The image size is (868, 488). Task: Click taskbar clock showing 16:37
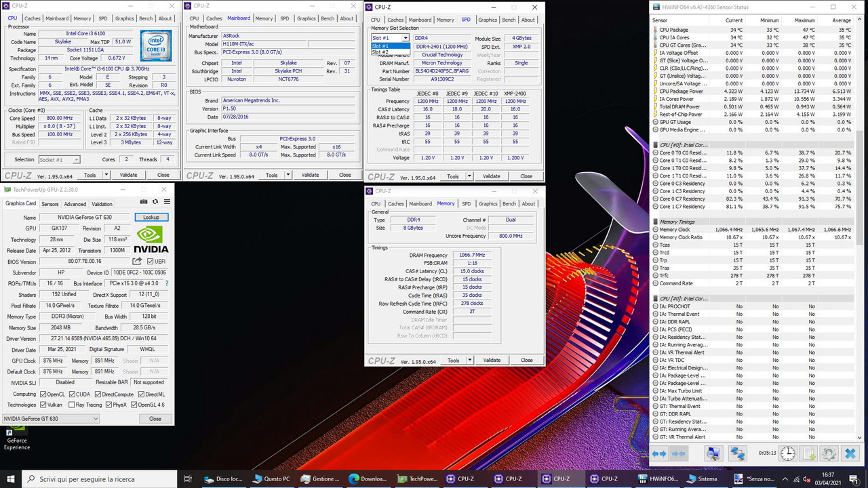(828, 479)
